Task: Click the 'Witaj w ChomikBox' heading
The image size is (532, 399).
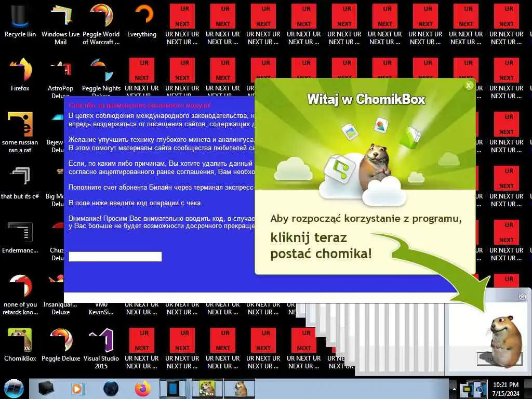Action: click(366, 99)
